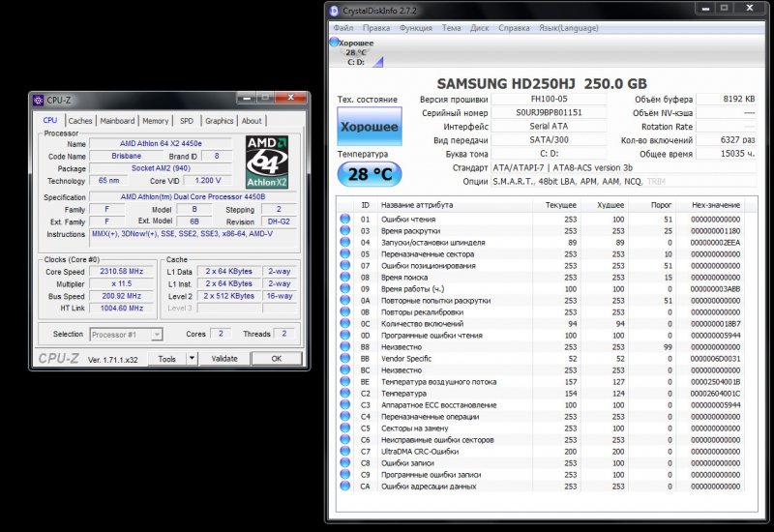Click status orb for row C2 Температура
Screen dimensions: 774x532
coord(345,393)
